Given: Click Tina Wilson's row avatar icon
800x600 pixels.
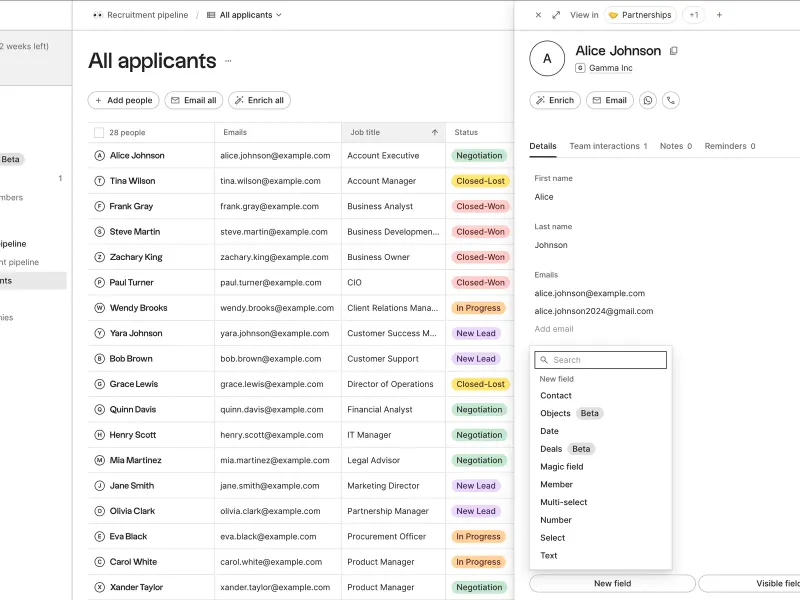Looking at the screenshot, I should (x=100, y=181).
